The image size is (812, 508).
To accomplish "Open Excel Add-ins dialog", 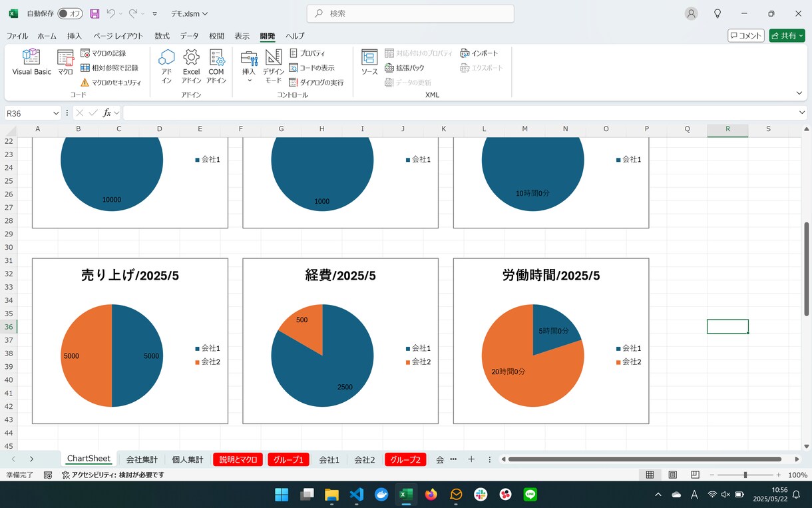I will pyautogui.click(x=192, y=67).
